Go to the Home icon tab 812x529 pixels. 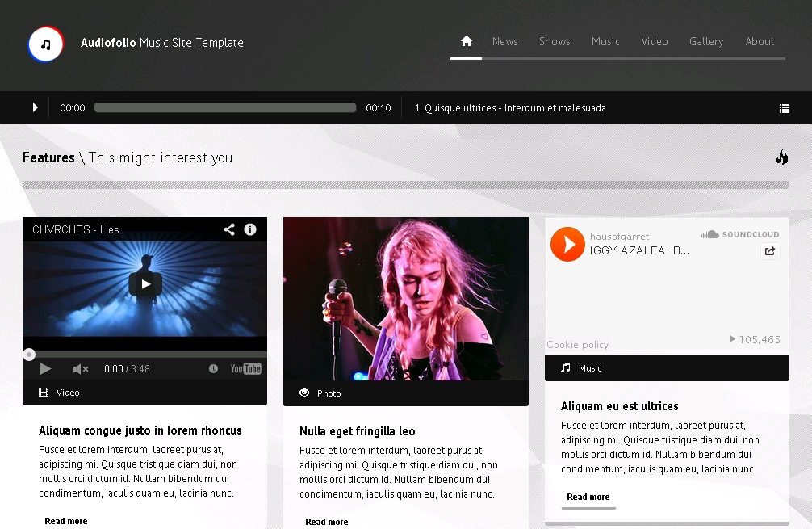pos(467,41)
